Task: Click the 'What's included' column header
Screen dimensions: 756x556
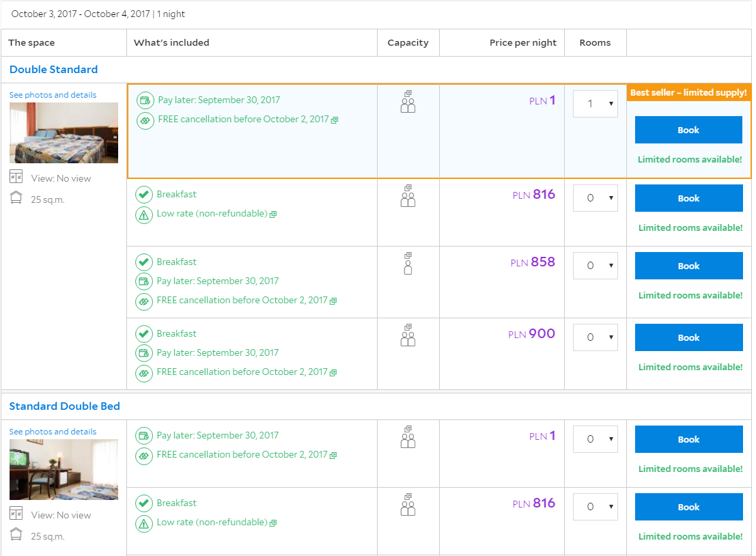Action: pyautogui.click(x=171, y=42)
